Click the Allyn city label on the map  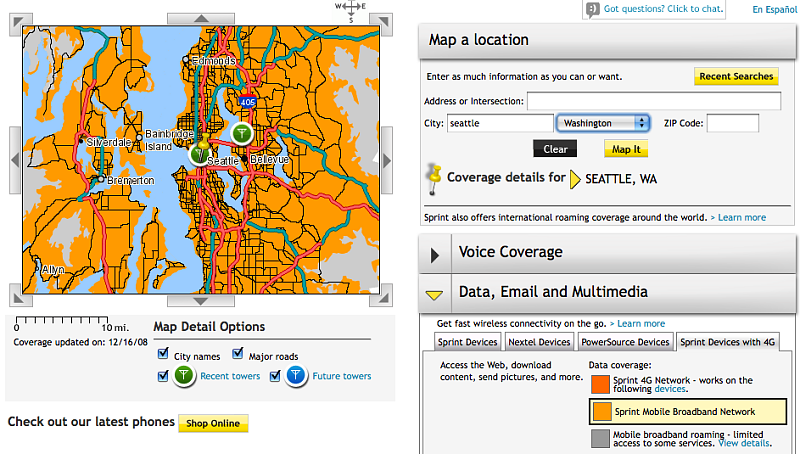coord(53,269)
